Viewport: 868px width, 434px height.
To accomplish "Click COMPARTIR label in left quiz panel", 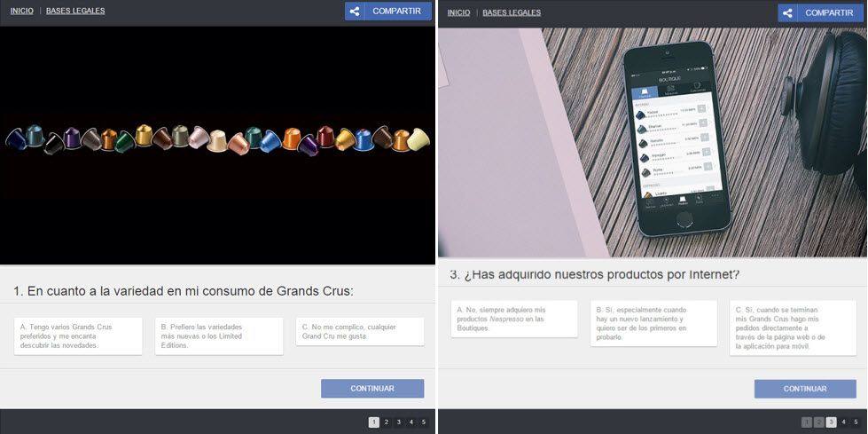I will coord(397,11).
